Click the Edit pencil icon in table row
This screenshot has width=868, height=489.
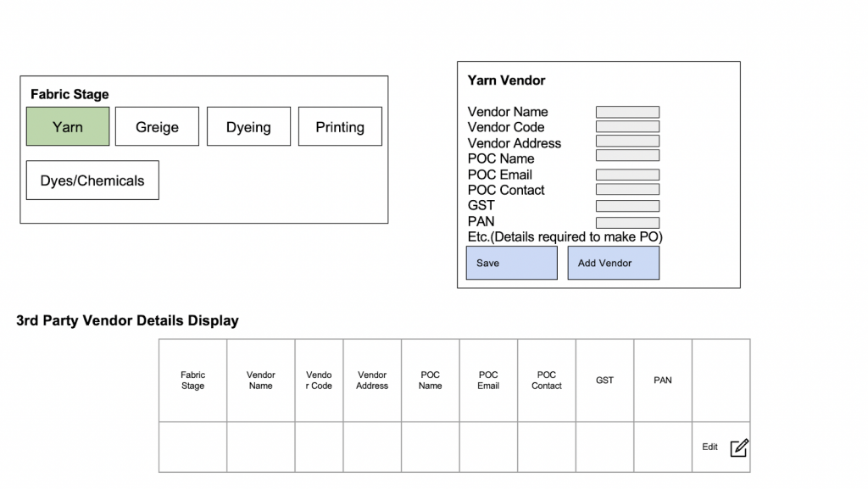click(739, 447)
